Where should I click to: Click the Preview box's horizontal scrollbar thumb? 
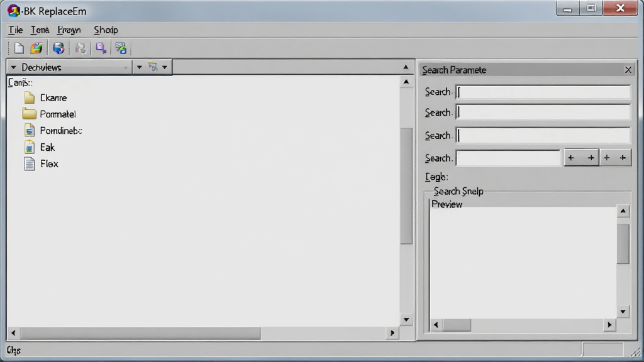point(457,325)
